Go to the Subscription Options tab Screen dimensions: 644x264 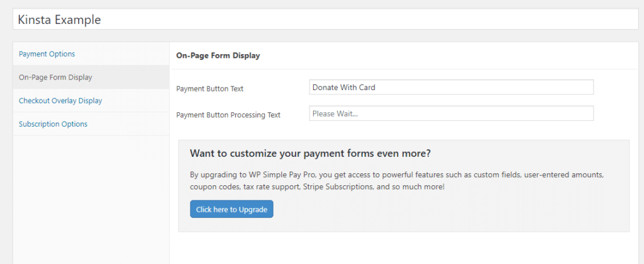point(53,124)
